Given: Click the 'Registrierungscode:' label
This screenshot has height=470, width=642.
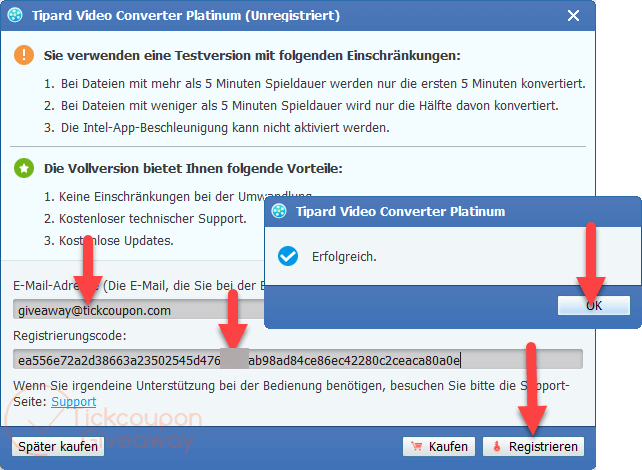Looking at the screenshot, I should pos(70,336).
